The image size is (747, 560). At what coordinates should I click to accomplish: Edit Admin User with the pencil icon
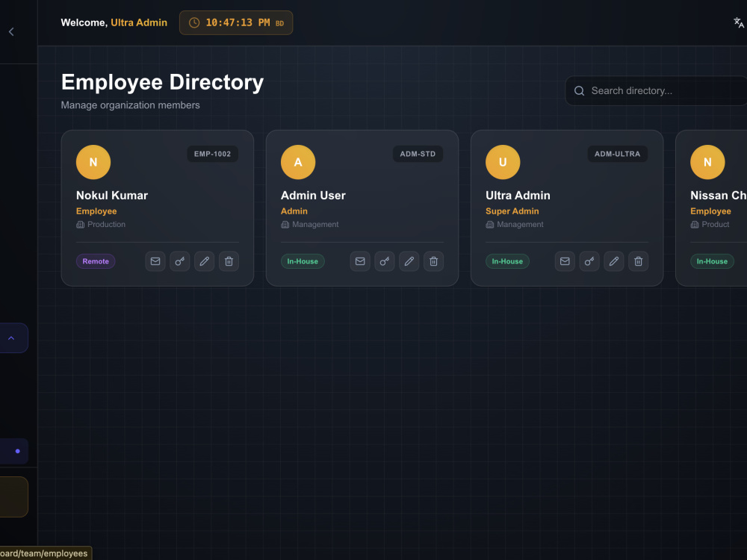409,261
